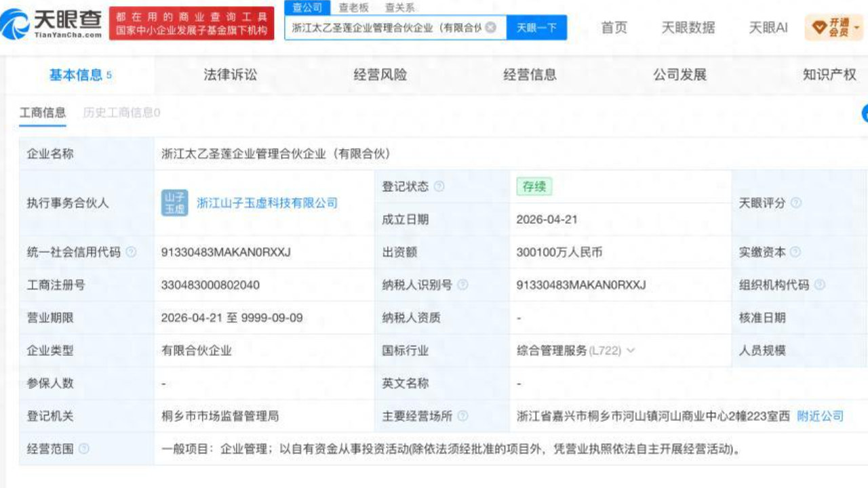Switch to 查关系 search tab
The height and width of the screenshot is (488, 868).
pos(399,7)
